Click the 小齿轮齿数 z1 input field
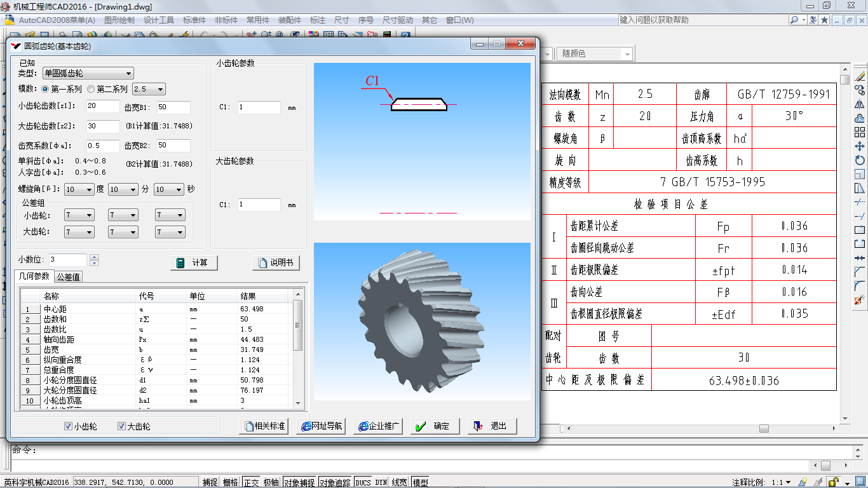The height and width of the screenshot is (488, 868). 102,106
